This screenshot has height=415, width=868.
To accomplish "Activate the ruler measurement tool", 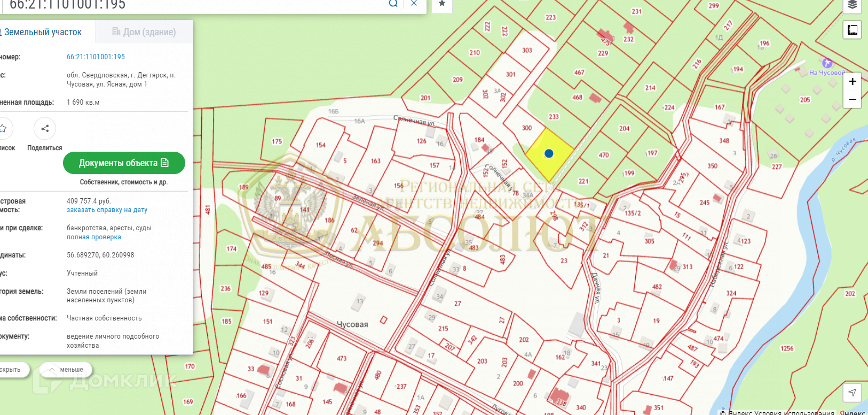I will (x=853, y=30).
